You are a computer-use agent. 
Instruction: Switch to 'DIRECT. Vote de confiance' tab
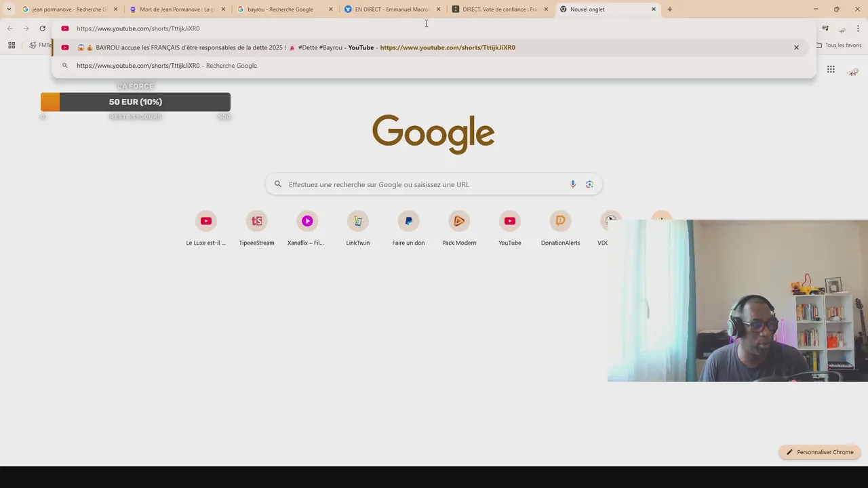pos(500,9)
